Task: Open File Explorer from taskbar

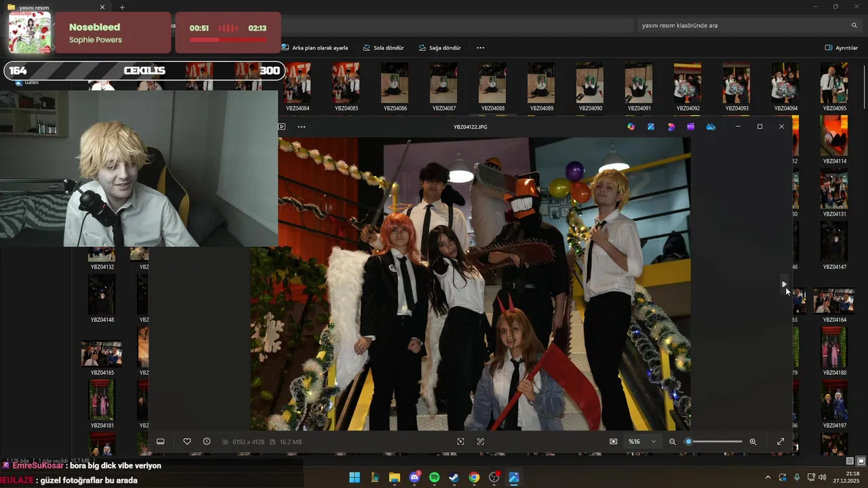Action: [x=395, y=477]
